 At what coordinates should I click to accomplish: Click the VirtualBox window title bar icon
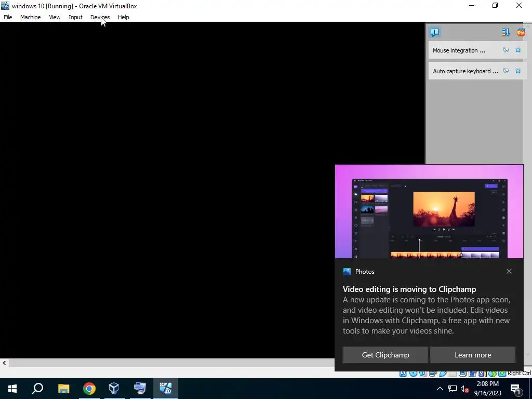(5, 5)
